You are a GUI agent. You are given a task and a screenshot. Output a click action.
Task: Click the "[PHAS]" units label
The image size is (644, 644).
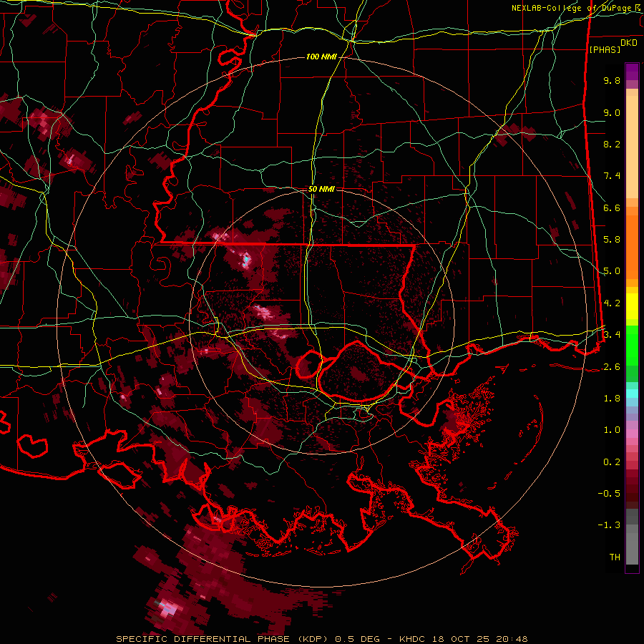605,49
